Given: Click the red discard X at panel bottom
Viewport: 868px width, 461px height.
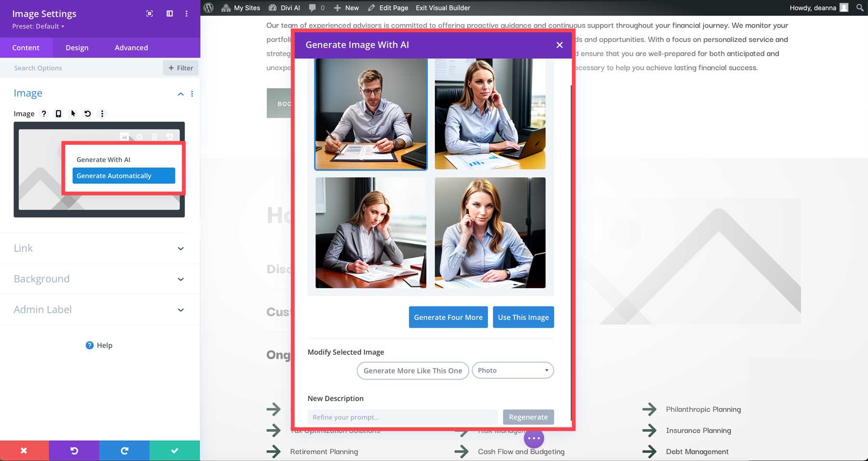Looking at the screenshot, I should pyautogui.click(x=24, y=450).
